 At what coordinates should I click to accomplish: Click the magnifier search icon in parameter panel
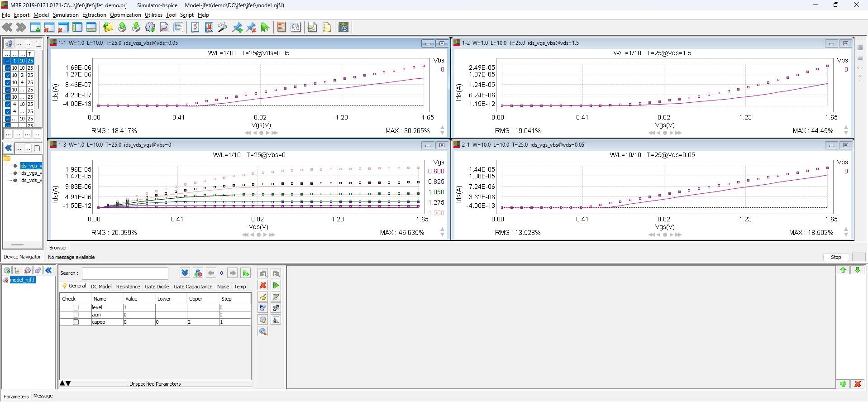pyautogui.click(x=262, y=331)
